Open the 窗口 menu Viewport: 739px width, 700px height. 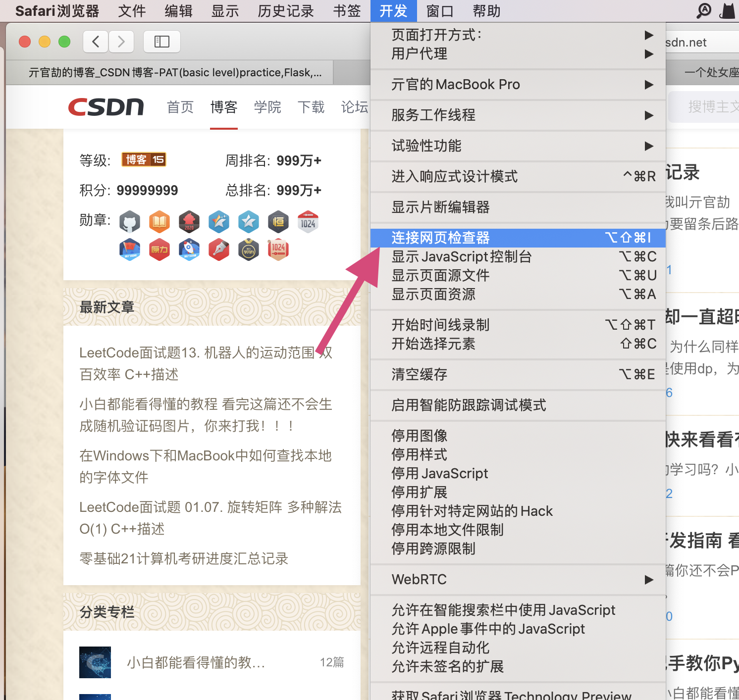440,11
